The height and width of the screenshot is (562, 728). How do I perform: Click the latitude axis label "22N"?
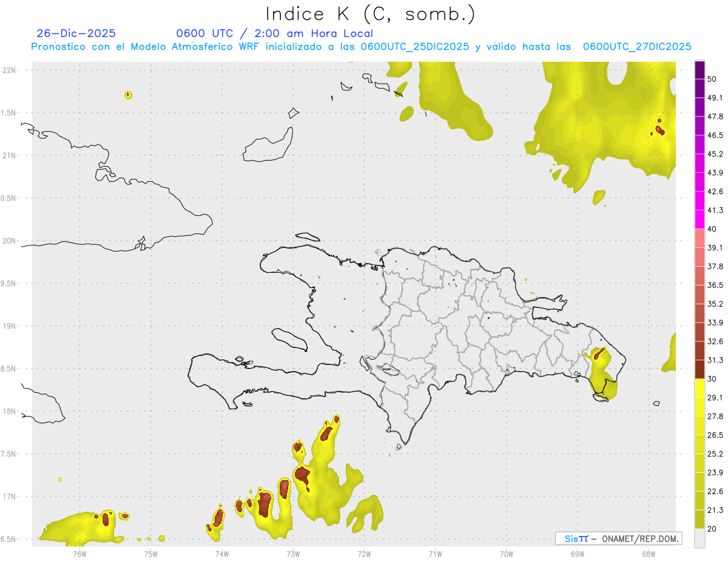pos(8,70)
